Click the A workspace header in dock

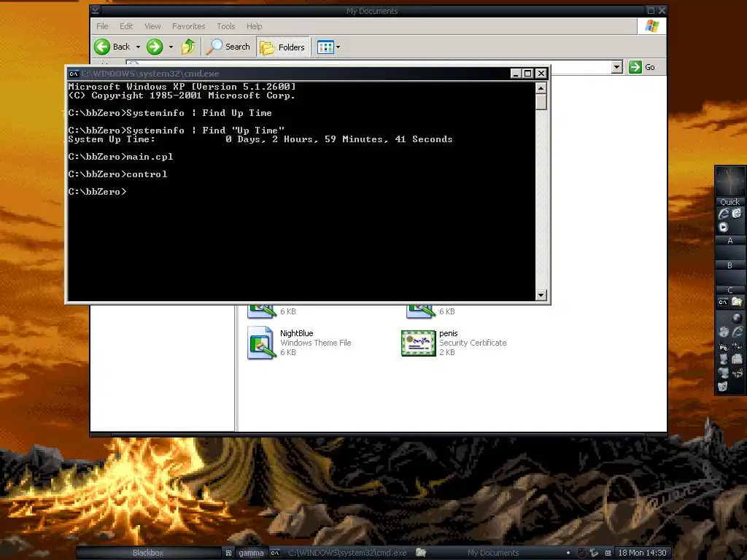tap(729, 241)
